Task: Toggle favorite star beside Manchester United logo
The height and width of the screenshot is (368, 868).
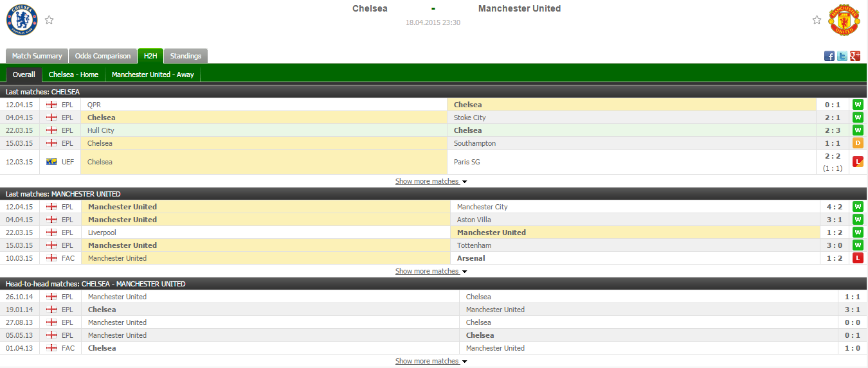Action: click(817, 20)
